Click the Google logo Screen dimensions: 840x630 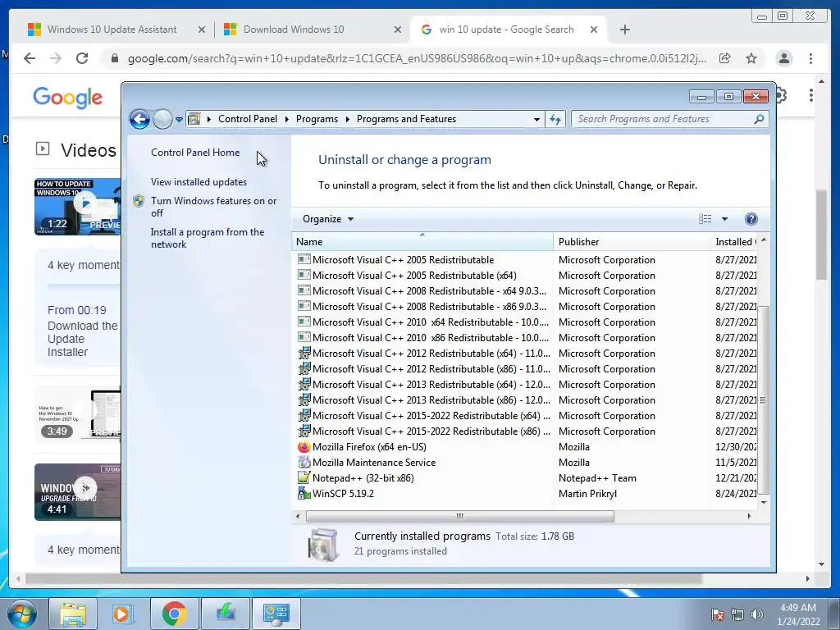(x=67, y=98)
